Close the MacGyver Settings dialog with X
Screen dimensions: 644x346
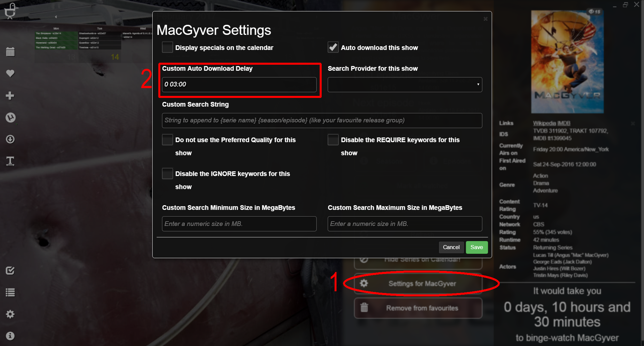point(485,19)
